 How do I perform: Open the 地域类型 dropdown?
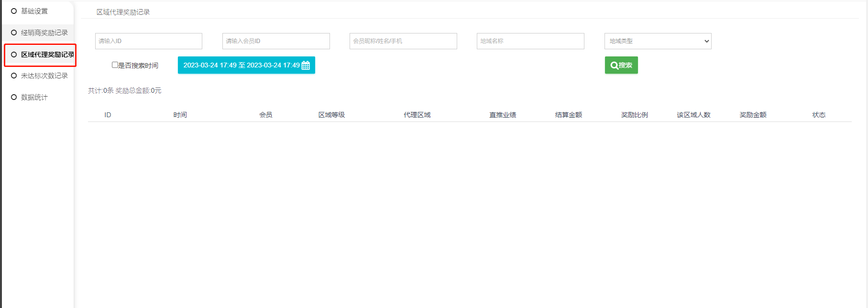point(658,41)
